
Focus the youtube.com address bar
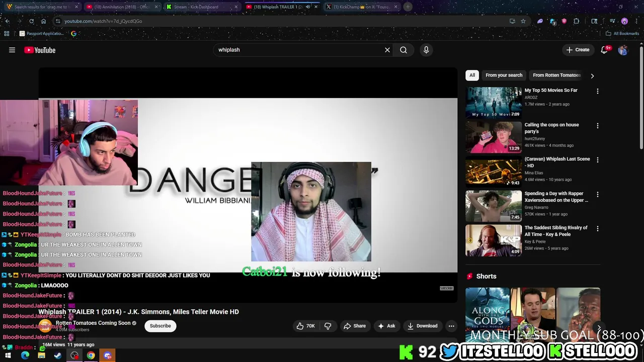click(282, 21)
